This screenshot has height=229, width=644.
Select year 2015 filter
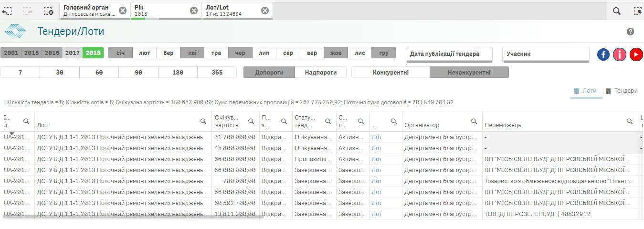coord(32,53)
